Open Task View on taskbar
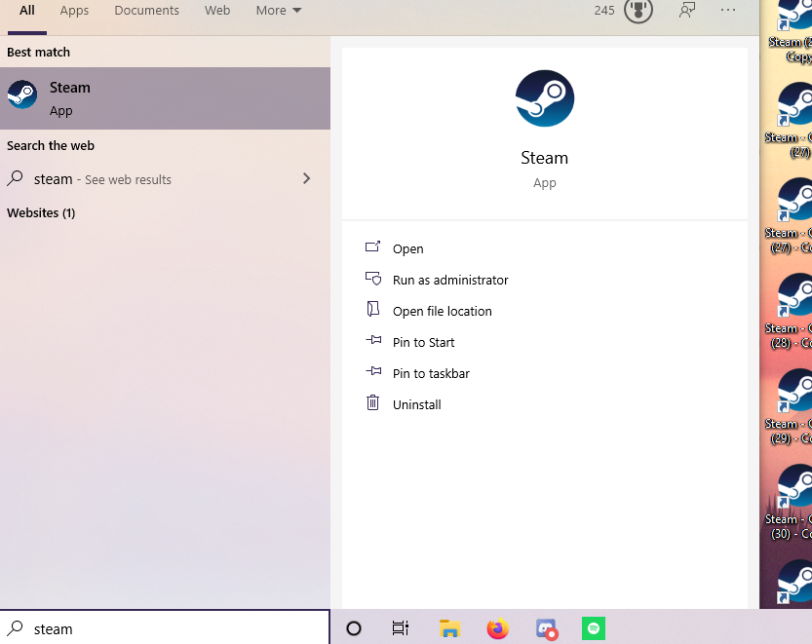Screen dimensions: 812x644 [x=401, y=628]
